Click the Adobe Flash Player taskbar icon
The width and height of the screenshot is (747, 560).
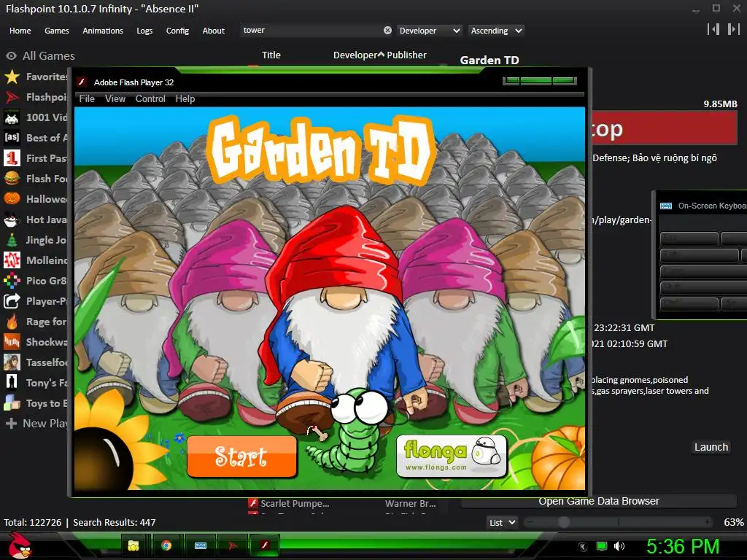point(265,545)
